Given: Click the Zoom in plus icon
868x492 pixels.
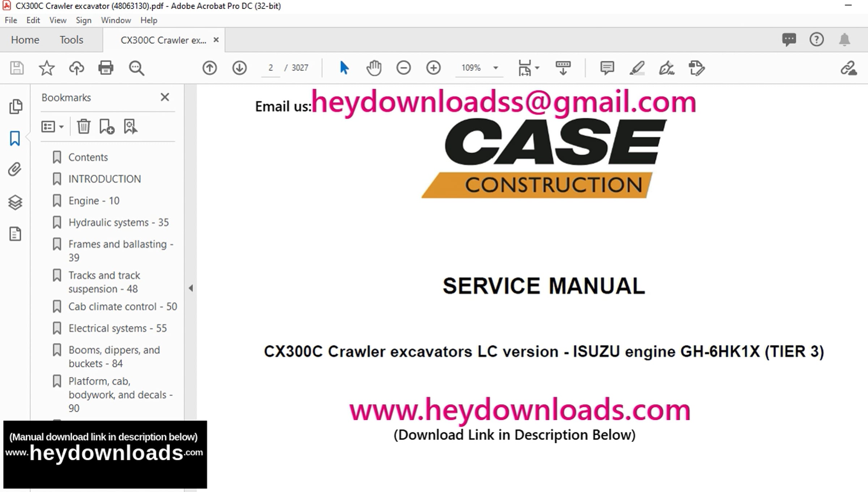Looking at the screenshot, I should (x=433, y=68).
